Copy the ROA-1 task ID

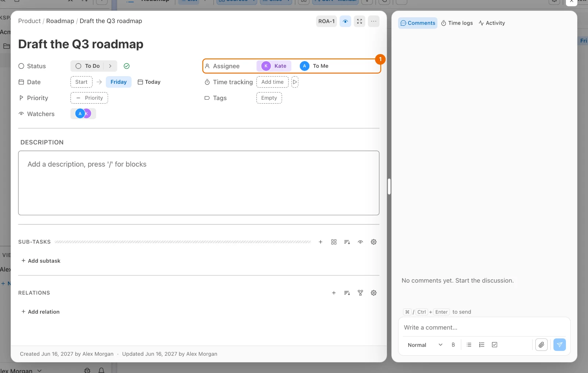326,21
